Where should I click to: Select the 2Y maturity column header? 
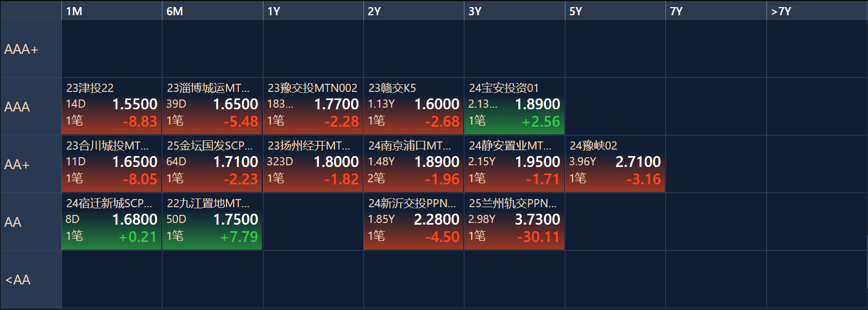tap(414, 11)
